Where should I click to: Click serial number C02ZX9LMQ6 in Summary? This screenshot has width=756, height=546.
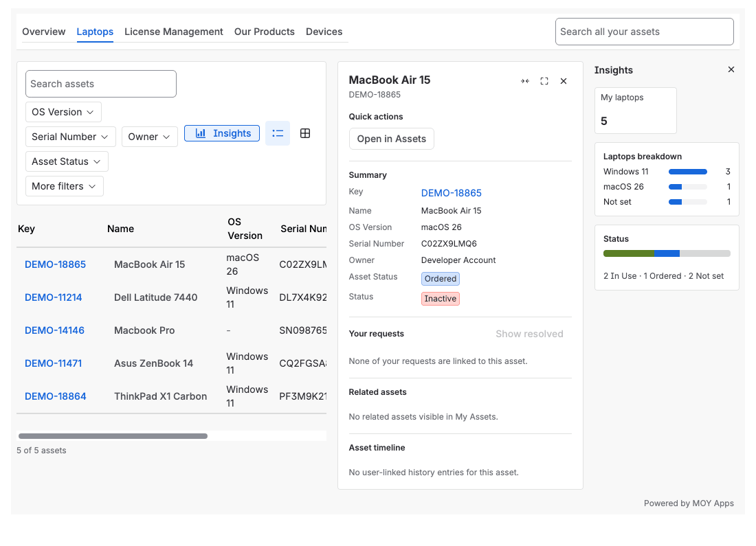[x=449, y=244]
